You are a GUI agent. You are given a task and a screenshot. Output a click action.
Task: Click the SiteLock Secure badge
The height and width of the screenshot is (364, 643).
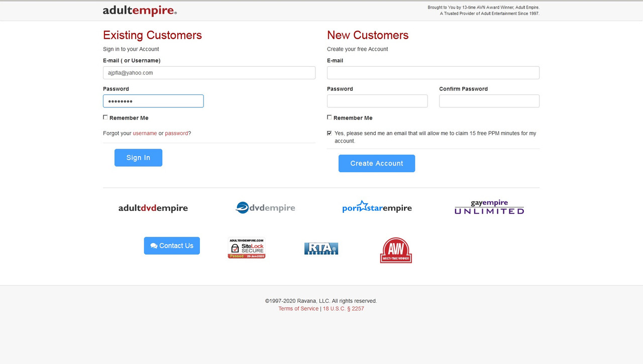tap(247, 248)
